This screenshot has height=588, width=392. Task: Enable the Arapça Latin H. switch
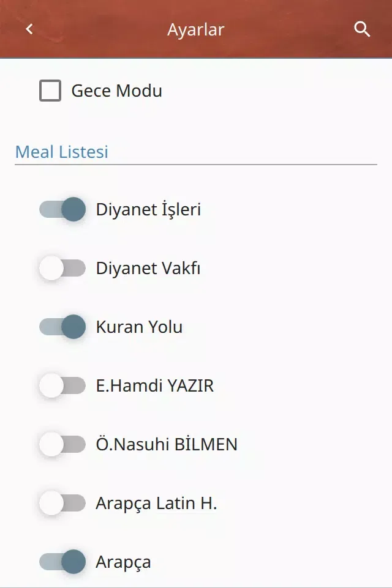pos(62,503)
